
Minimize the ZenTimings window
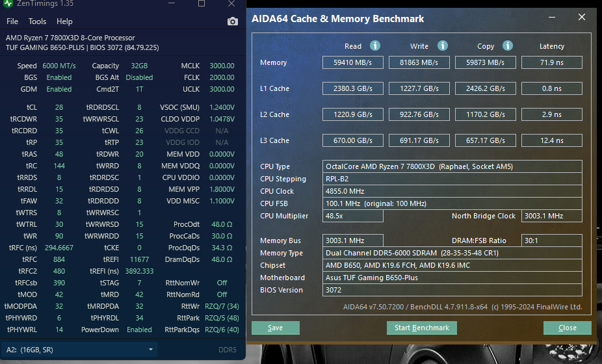point(172,3)
